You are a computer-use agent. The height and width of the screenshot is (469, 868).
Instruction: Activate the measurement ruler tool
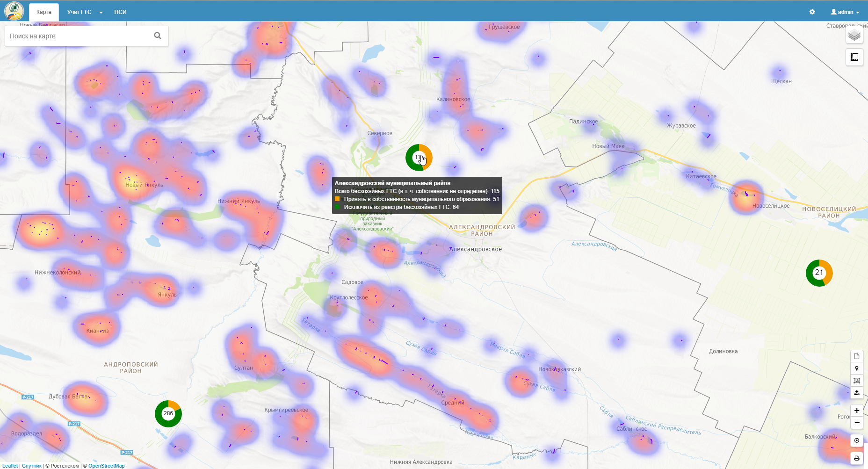(x=854, y=57)
